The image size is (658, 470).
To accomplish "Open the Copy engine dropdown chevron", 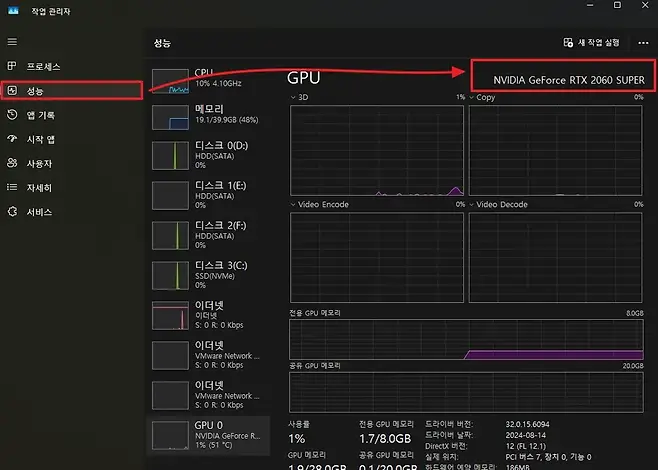I will [x=471, y=97].
